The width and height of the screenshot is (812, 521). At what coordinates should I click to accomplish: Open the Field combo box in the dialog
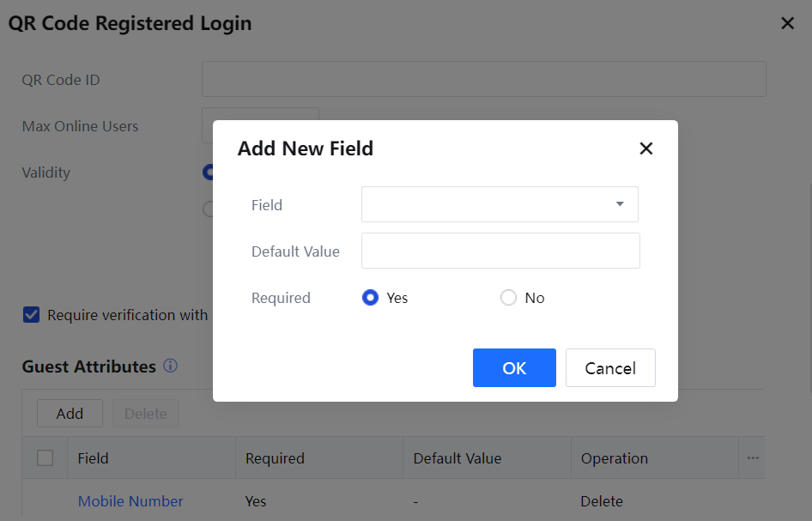tap(489, 204)
